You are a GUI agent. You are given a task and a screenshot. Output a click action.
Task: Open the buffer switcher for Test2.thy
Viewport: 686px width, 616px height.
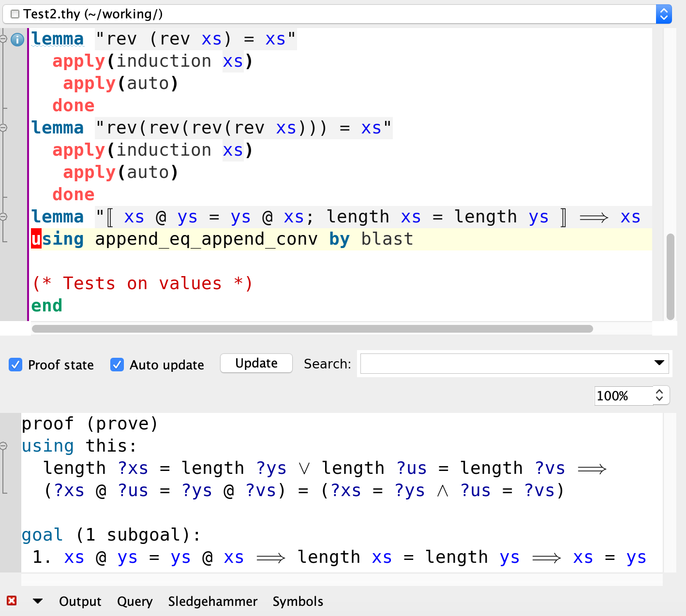665,14
